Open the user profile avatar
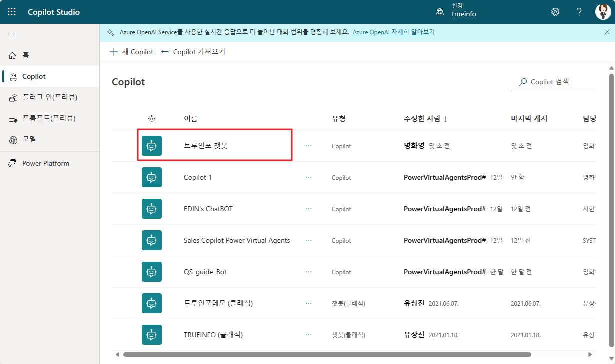This screenshot has height=364, width=615. tap(603, 12)
